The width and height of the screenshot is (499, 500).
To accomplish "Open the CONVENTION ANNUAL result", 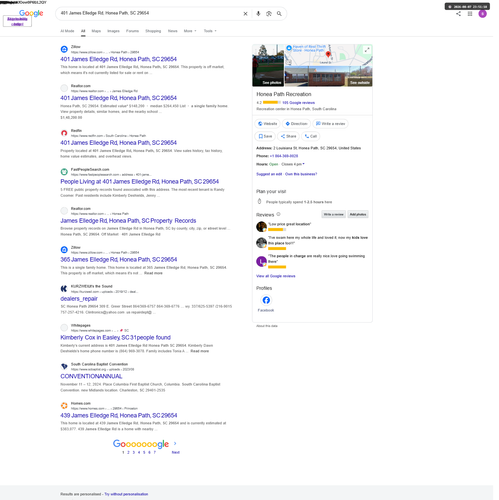I will 91,376.
